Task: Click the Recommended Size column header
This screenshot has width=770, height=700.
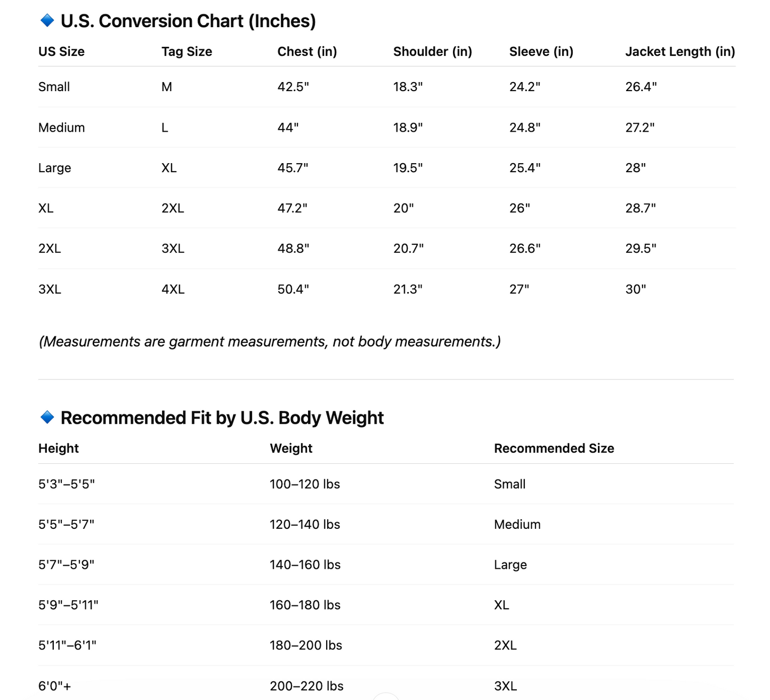Action: point(554,448)
